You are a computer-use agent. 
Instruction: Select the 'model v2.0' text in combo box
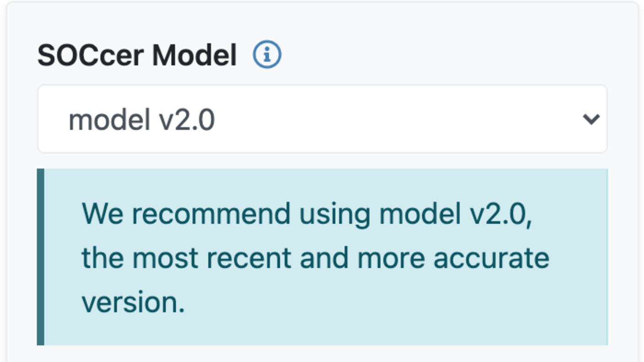pyautogui.click(x=141, y=120)
